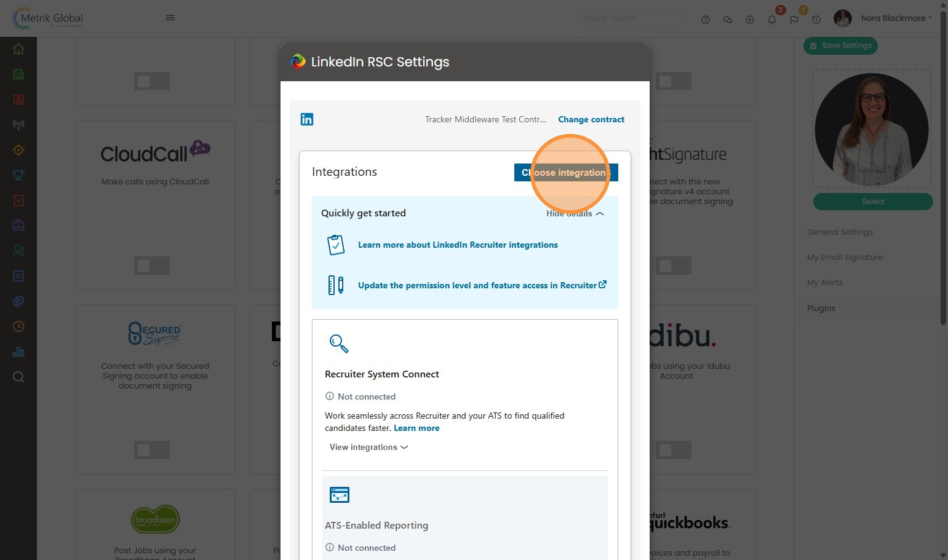Click the history clock icon in top bar
Image resolution: width=948 pixels, height=560 pixels.
(816, 20)
